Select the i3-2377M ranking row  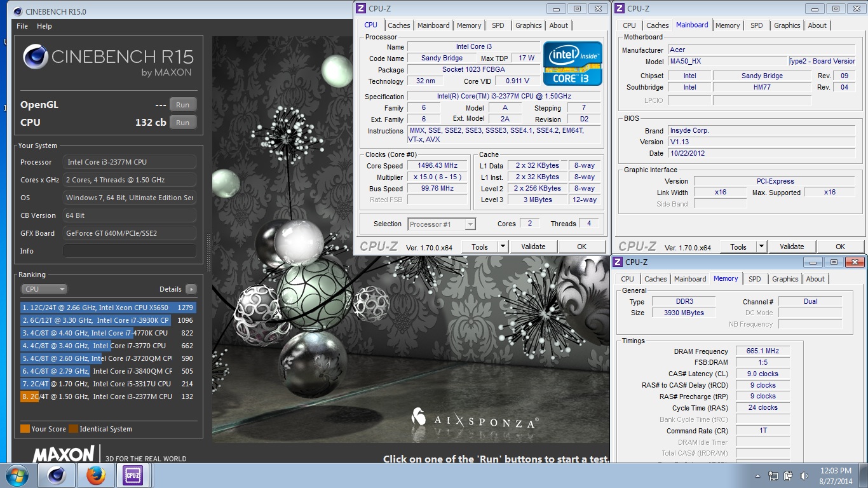108,396
